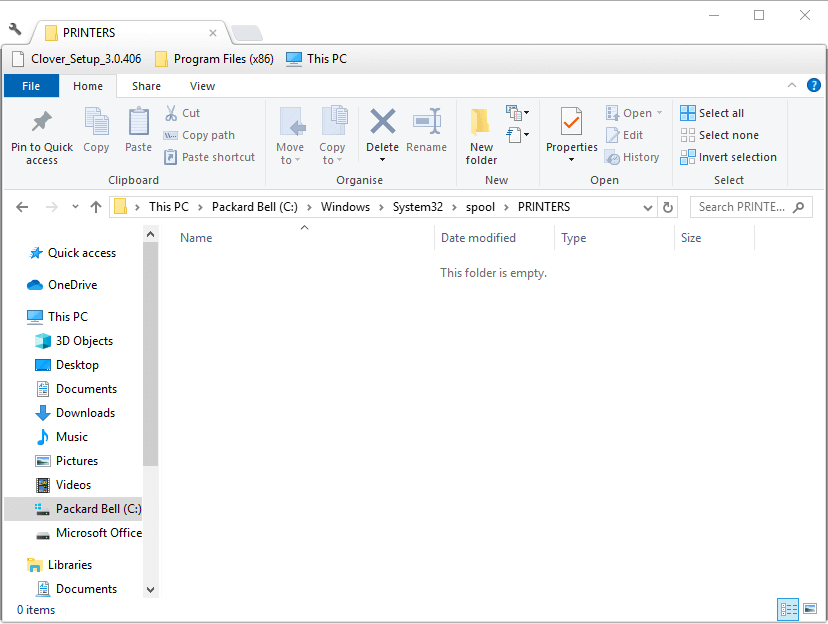Open Program Files (x86) bookmark
This screenshot has height=624, width=828.
point(214,59)
